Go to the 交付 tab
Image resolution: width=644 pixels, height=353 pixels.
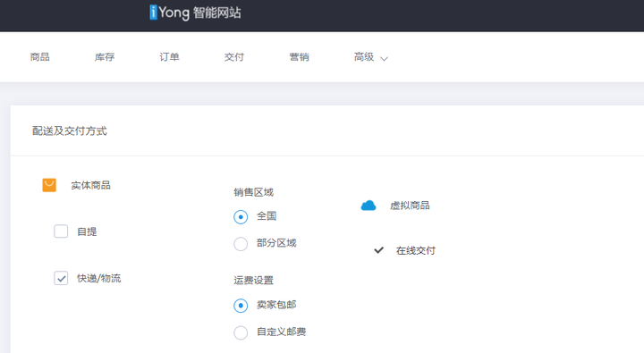tap(234, 57)
